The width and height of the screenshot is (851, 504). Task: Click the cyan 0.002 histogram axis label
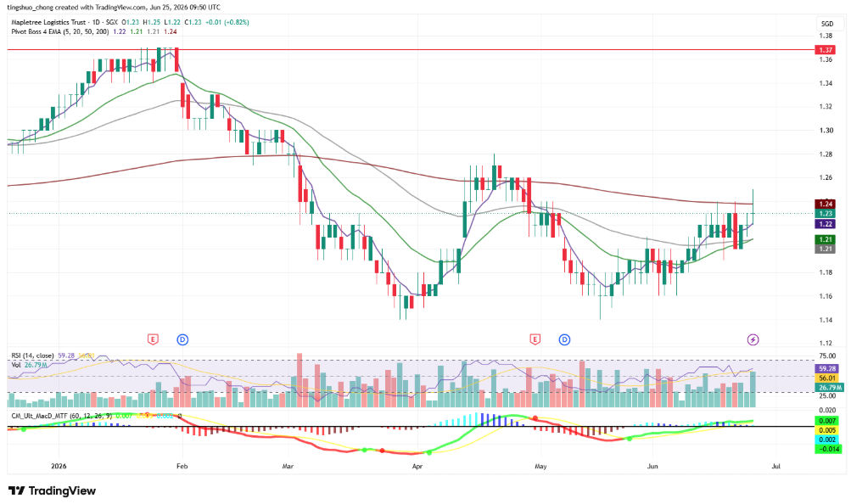(827, 440)
